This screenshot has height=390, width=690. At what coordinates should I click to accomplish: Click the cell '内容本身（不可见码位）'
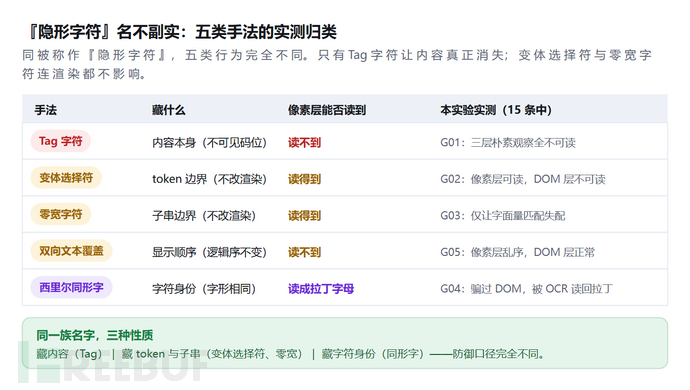(209, 143)
